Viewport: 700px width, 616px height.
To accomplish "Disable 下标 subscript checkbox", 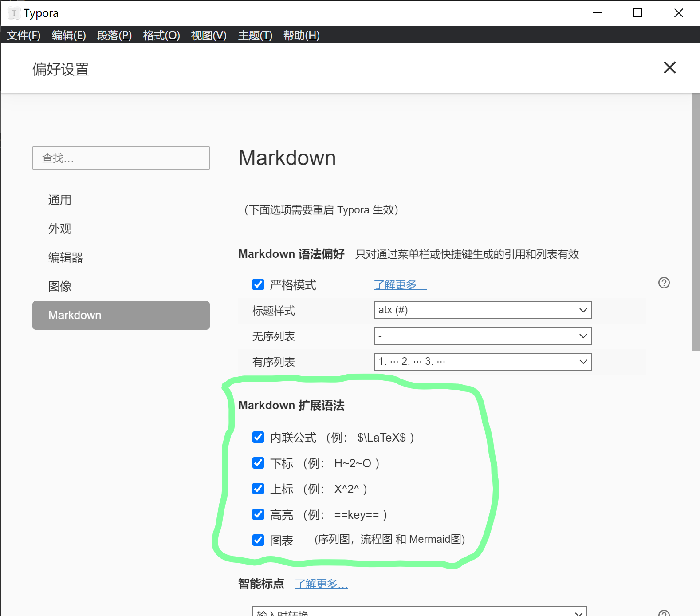I will point(258,463).
